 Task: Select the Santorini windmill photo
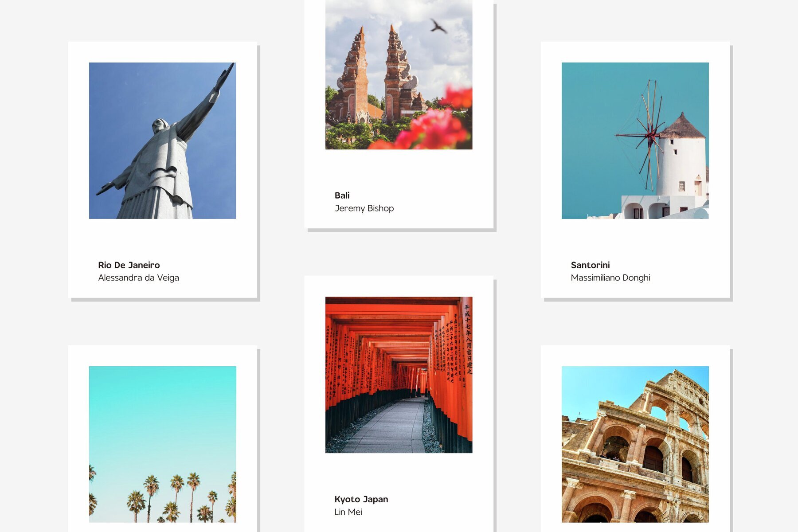pos(635,141)
